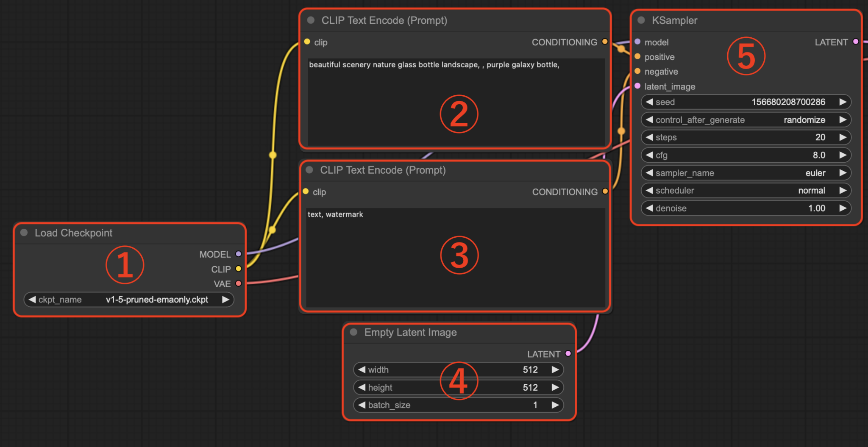Open control_after_generate option set to randomize

pos(746,120)
